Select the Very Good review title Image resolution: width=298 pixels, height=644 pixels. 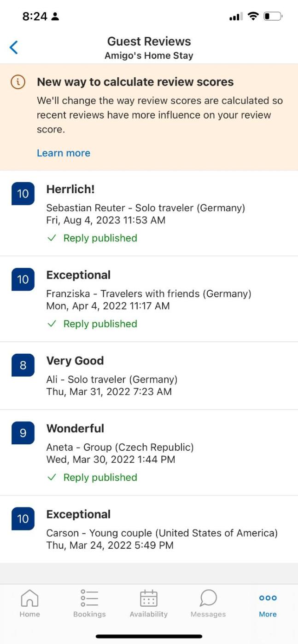point(75,361)
